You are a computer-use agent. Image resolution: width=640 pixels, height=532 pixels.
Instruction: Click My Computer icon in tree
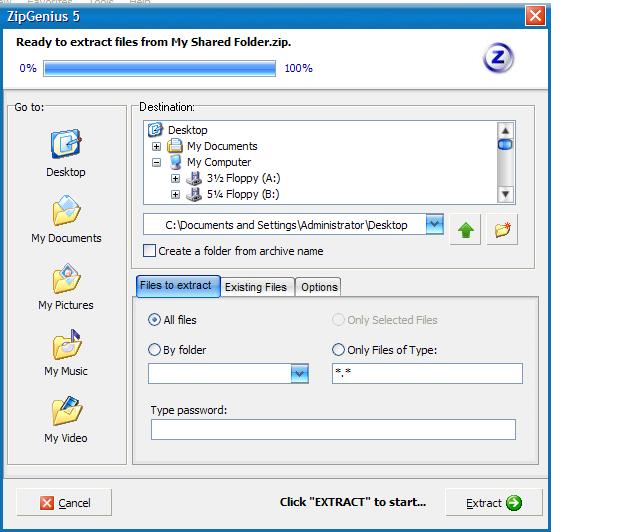175,162
